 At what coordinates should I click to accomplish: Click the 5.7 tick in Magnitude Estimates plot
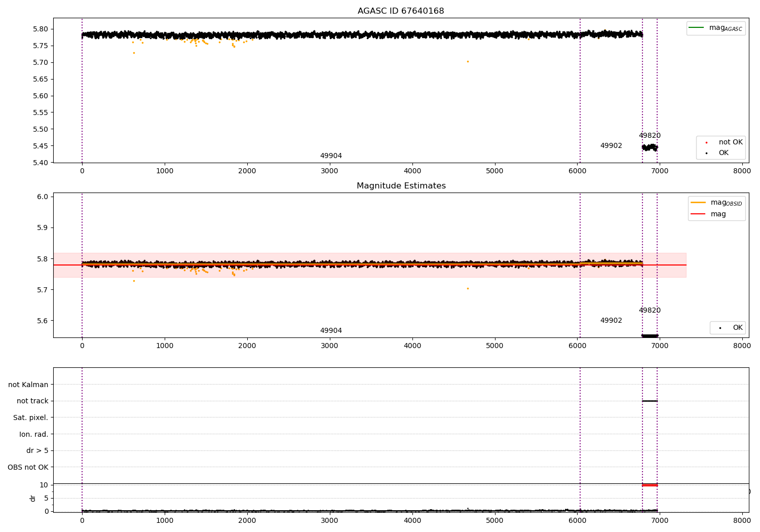[43, 290]
